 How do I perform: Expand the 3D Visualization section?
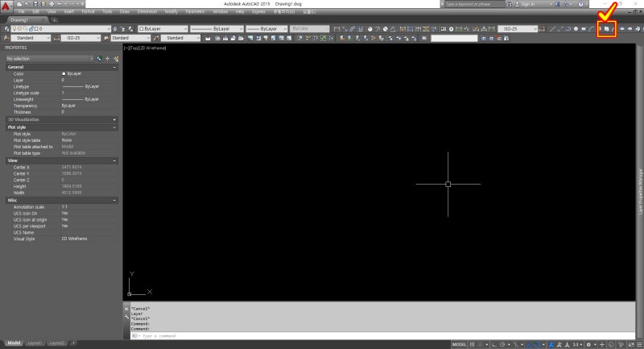[x=114, y=119]
